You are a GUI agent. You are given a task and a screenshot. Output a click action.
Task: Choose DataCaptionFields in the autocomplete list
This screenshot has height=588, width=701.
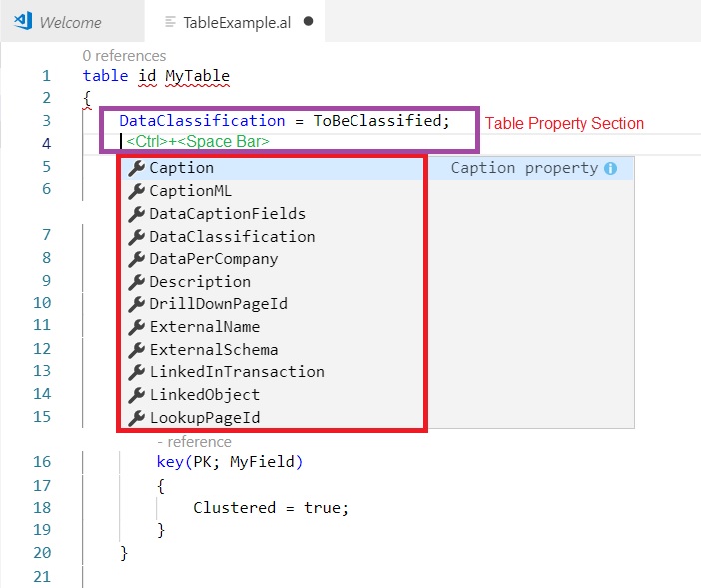point(227,213)
